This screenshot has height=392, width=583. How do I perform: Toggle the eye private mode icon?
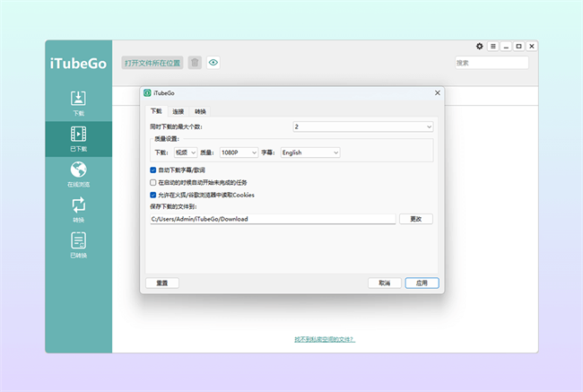[213, 63]
